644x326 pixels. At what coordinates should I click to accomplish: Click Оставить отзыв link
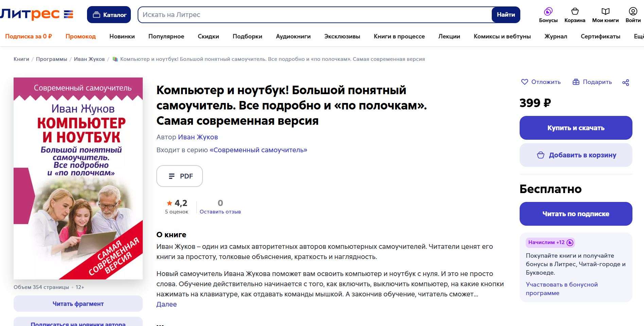coord(220,212)
